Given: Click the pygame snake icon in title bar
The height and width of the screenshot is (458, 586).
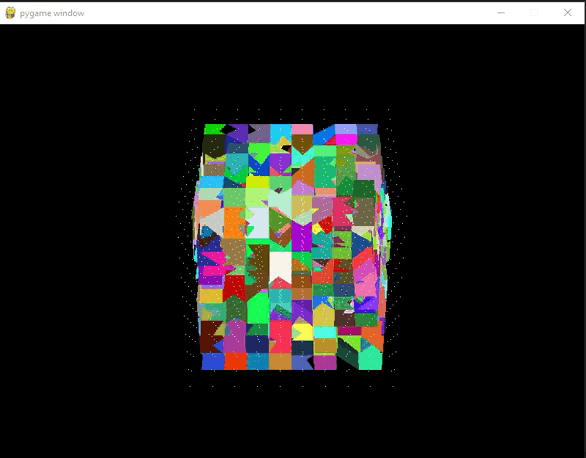Looking at the screenshot, I should (10, 13).
